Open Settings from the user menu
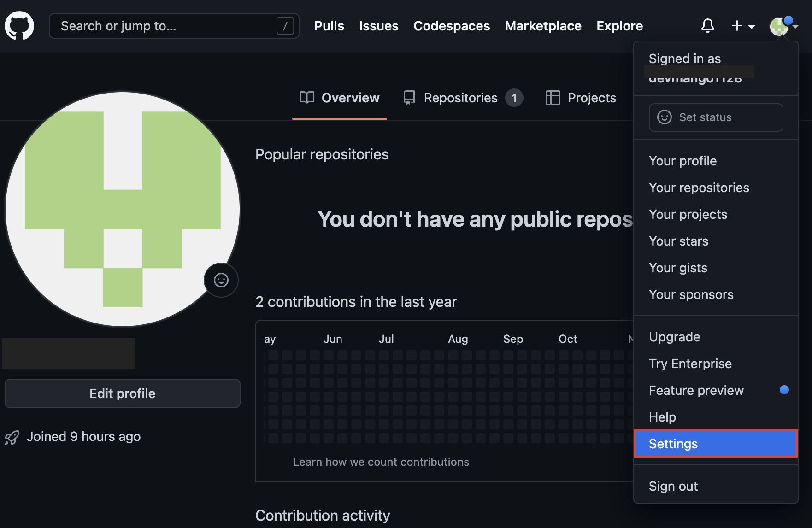Screen dimensions: 812x528 (x=716, y=444)
